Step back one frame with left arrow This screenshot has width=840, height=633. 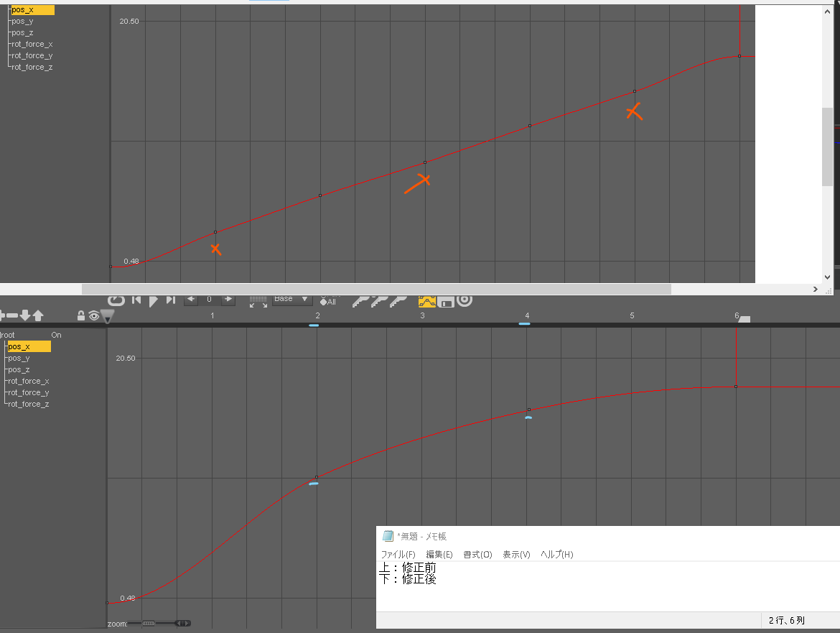[191, 299]
